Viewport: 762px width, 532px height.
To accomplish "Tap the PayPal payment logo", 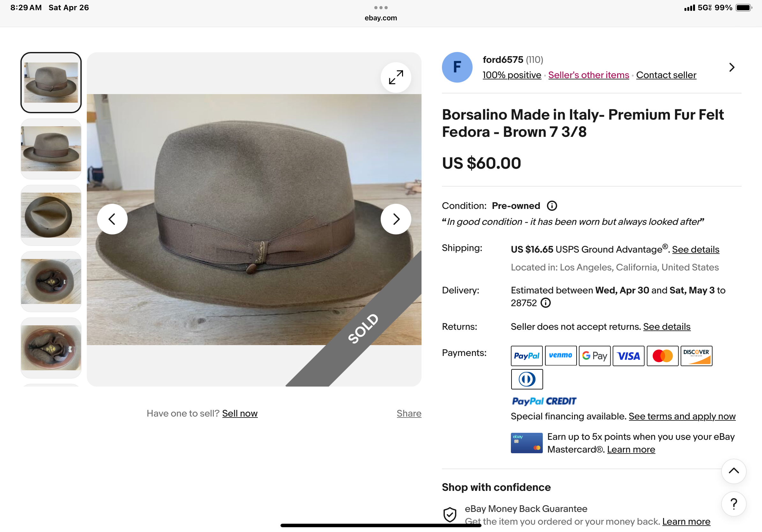I will (x=527, y=356).
